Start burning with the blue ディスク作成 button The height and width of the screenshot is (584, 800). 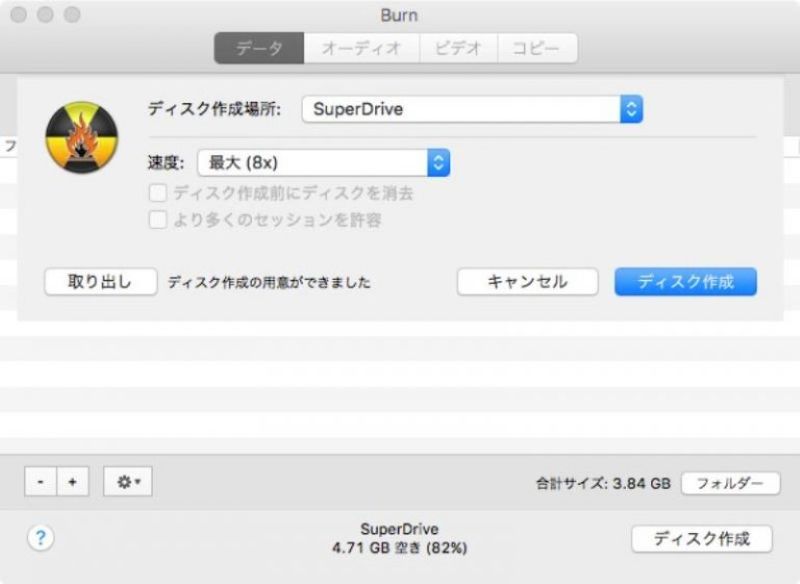click(x=685, y=282)
